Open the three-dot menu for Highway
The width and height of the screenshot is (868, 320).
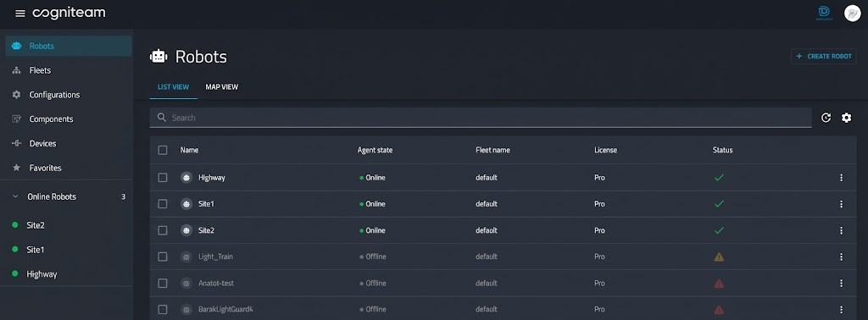[x=841, y=178]
